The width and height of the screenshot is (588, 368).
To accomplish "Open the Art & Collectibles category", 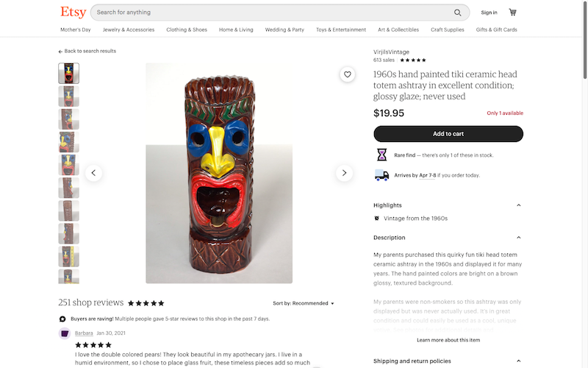I will [398, 30].
